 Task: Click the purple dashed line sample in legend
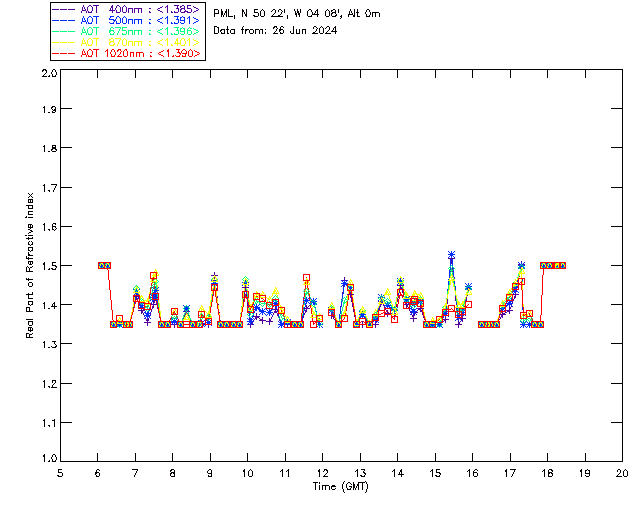[x=64, y=9]
